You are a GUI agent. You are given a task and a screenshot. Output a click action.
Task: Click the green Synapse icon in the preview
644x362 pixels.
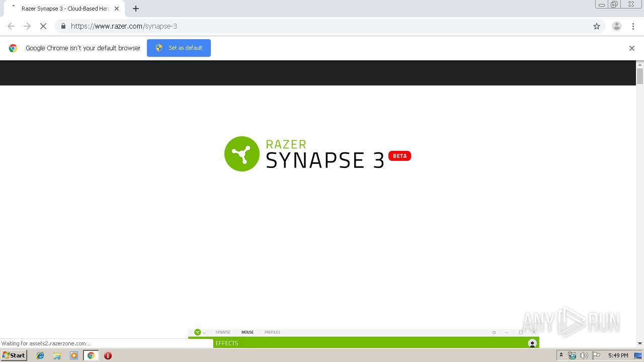[x=198, y=332]
